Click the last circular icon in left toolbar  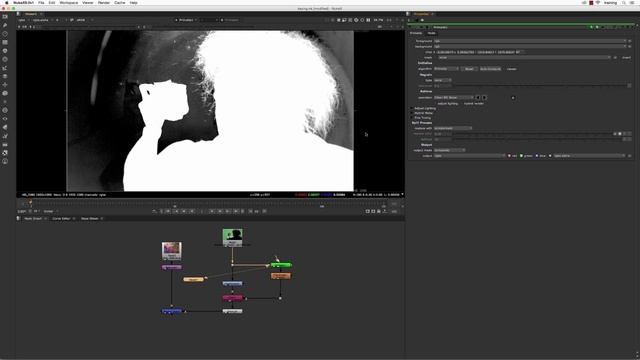5,162
